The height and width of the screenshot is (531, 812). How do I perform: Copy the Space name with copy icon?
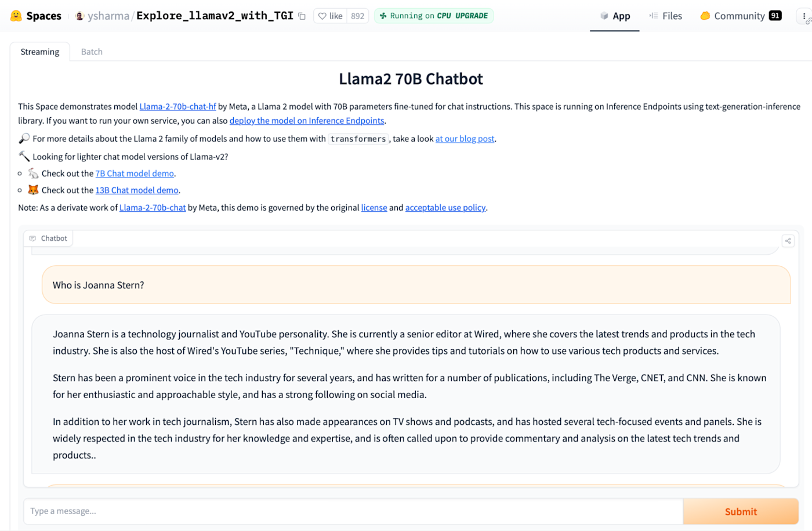pyautogui.click(x=302, y=16)
